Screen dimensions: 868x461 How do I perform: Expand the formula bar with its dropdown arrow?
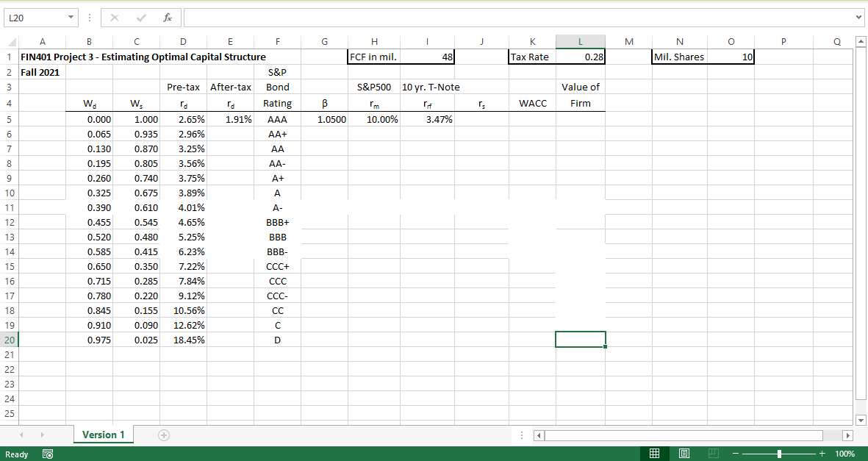[x=858, y=17]
